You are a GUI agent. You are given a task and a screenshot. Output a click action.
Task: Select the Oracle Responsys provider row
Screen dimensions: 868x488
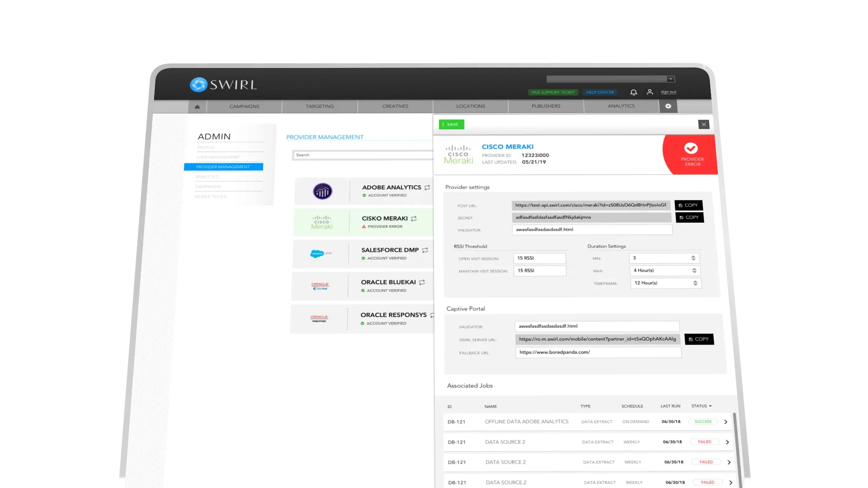click(362, 319)
